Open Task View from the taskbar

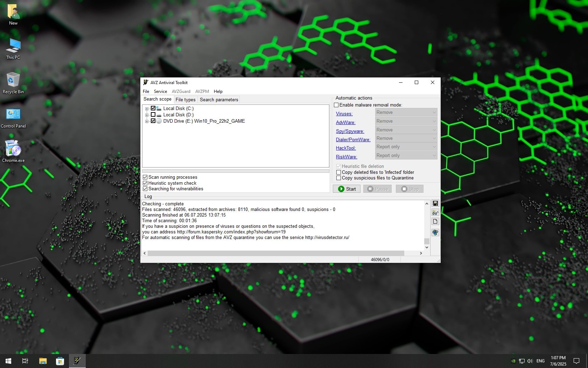coord(25,361)
